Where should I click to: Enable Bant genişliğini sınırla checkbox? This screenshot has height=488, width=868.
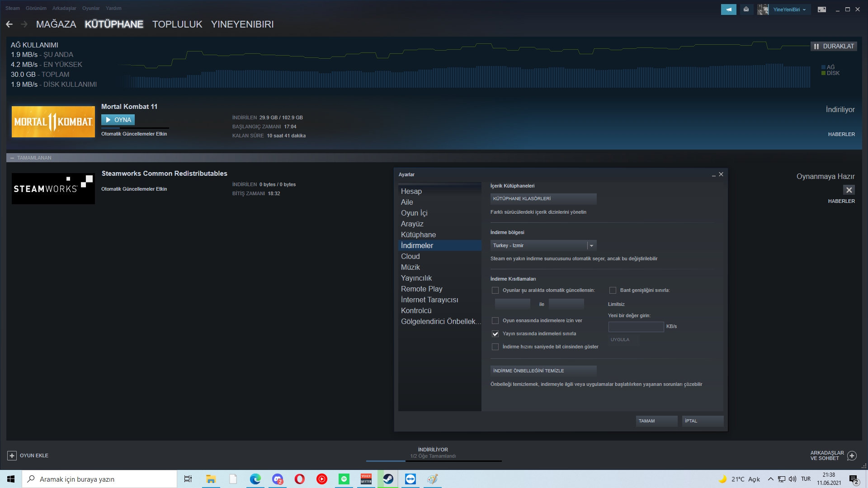[613, 290]
